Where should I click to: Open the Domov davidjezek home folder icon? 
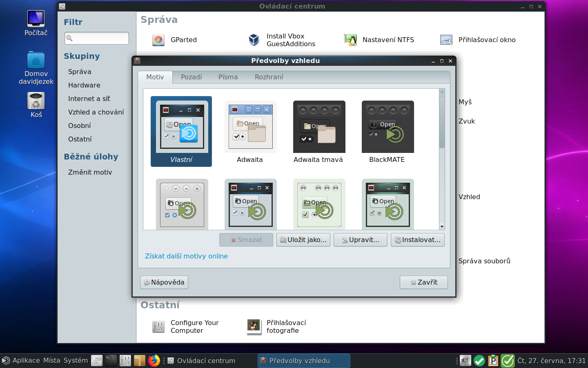(x=36, y=68)
